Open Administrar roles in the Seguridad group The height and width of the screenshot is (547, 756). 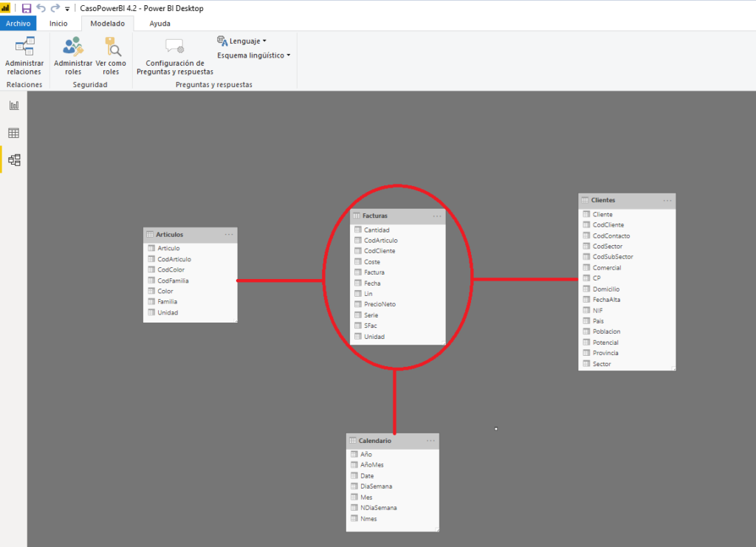tap(72, 55)
